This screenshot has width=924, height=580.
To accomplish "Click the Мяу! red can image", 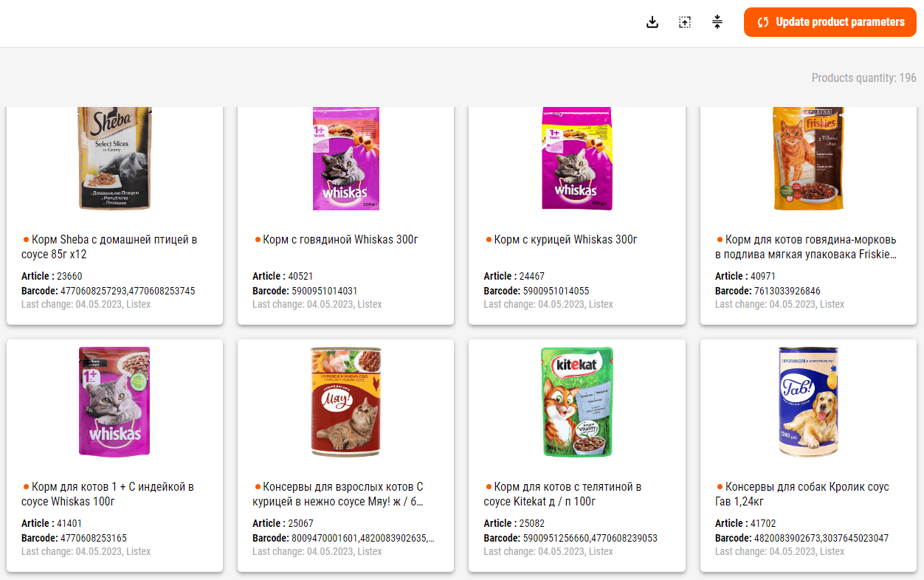I will click(x=345, y=401).
